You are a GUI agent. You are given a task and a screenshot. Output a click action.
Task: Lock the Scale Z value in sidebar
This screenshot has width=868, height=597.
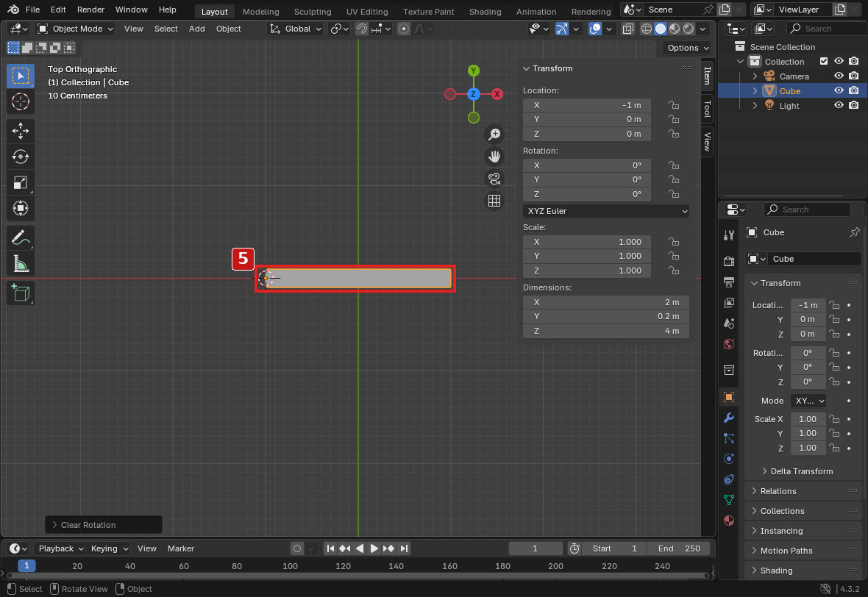[x=674, y=271]
